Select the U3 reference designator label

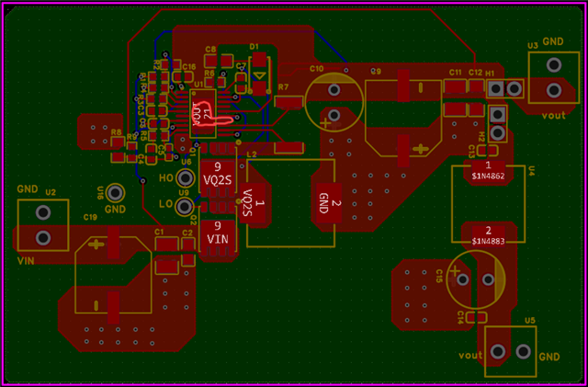pyautogui.click(x=533, y=46)
